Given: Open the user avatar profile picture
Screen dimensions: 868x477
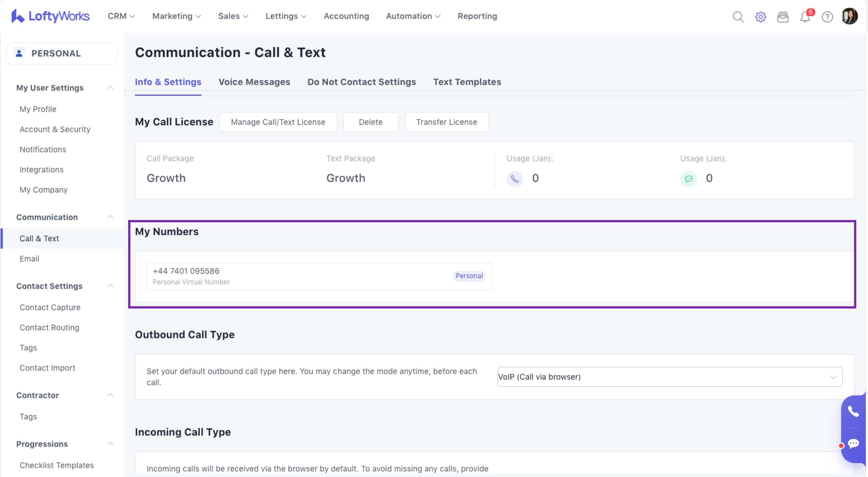Looking at the screenshot, I should (849, 16).
